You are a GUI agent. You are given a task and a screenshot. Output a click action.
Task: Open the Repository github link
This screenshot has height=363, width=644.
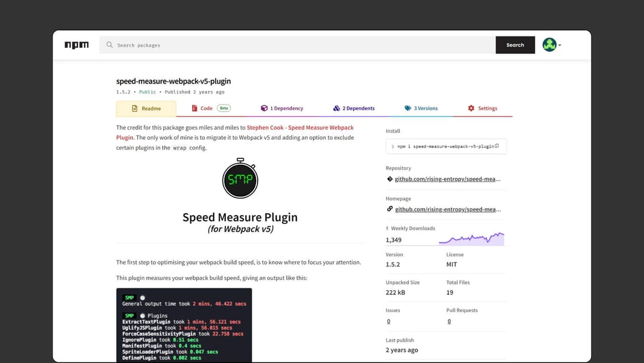pos(448,179)
